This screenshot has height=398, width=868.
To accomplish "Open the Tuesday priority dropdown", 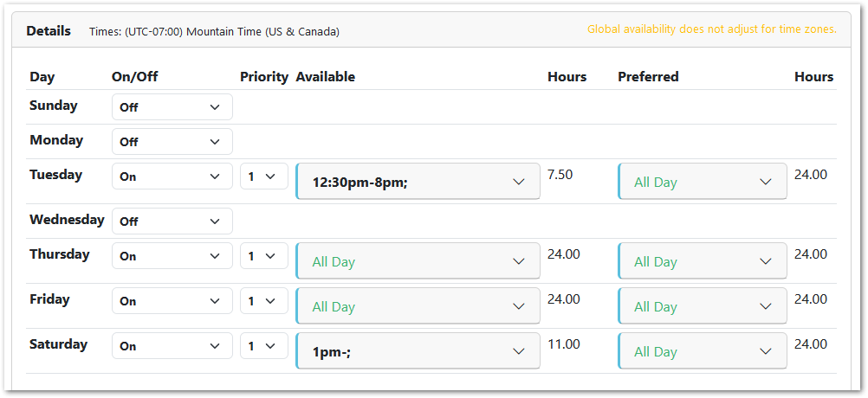I will [263, 177].
